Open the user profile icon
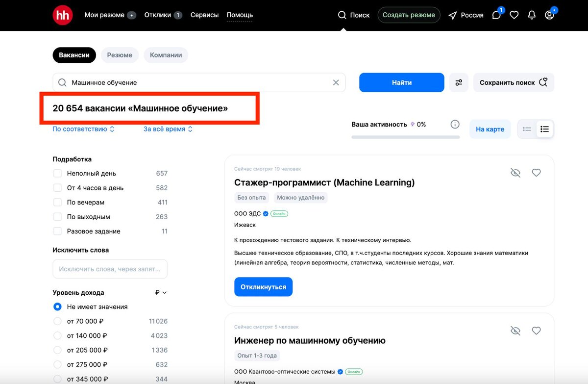 pos(549,15)
